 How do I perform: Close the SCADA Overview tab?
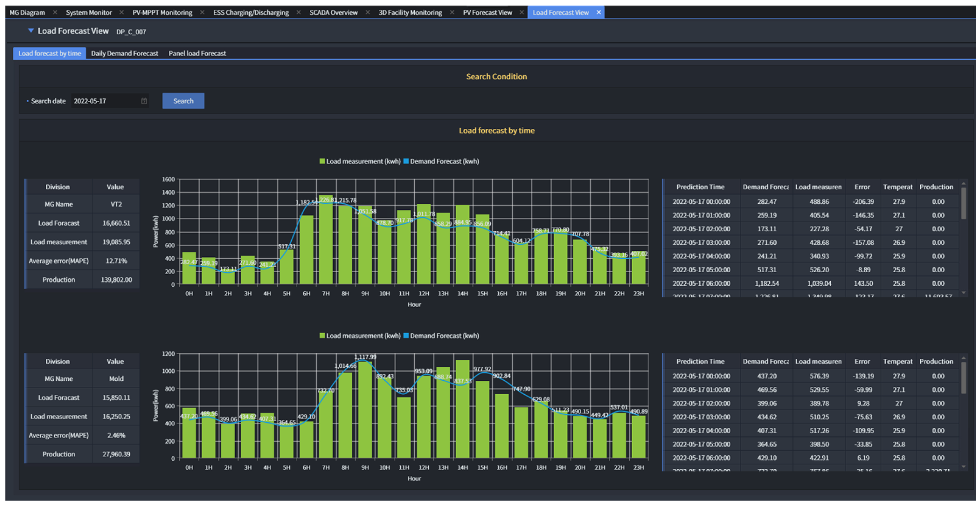[367, 12]
